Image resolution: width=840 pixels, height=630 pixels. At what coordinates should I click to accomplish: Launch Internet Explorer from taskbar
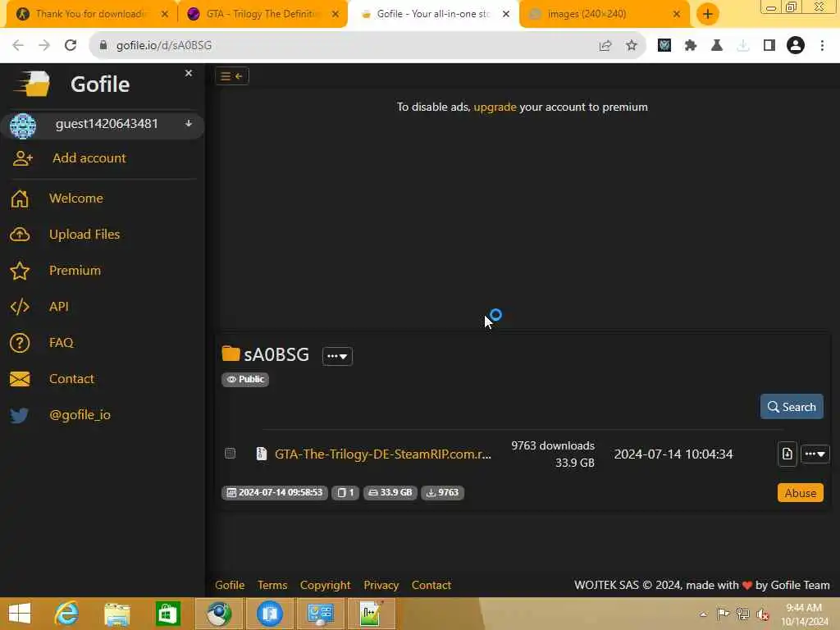(66, 614)
